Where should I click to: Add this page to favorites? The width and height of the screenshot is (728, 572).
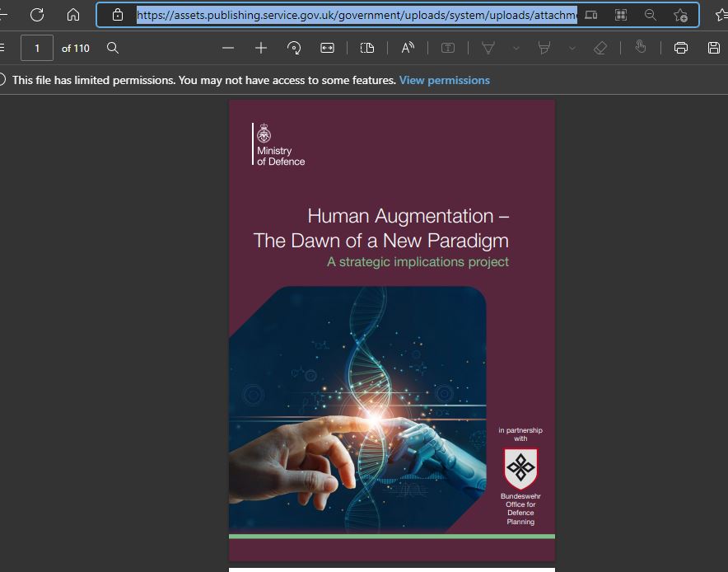680,16
